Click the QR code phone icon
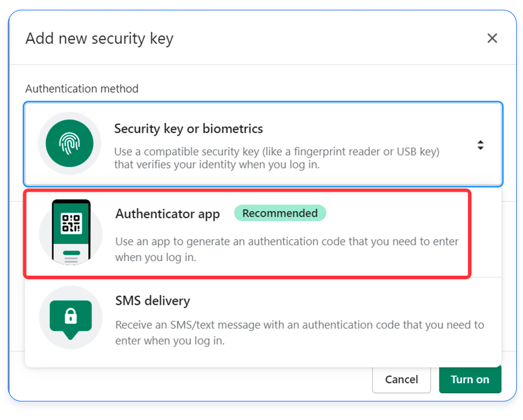This screenshot has height=420, width=523. (x=71, y=232)
